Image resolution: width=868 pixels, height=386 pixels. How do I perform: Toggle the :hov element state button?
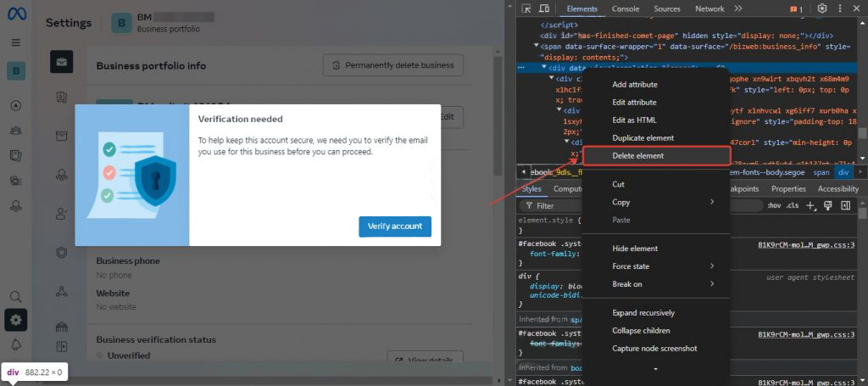(774, 205)
